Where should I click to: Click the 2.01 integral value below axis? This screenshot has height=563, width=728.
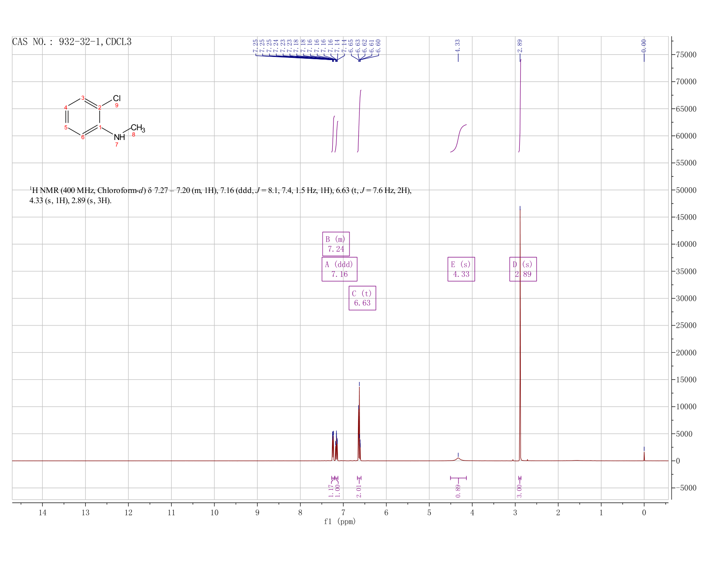(359, 491)
